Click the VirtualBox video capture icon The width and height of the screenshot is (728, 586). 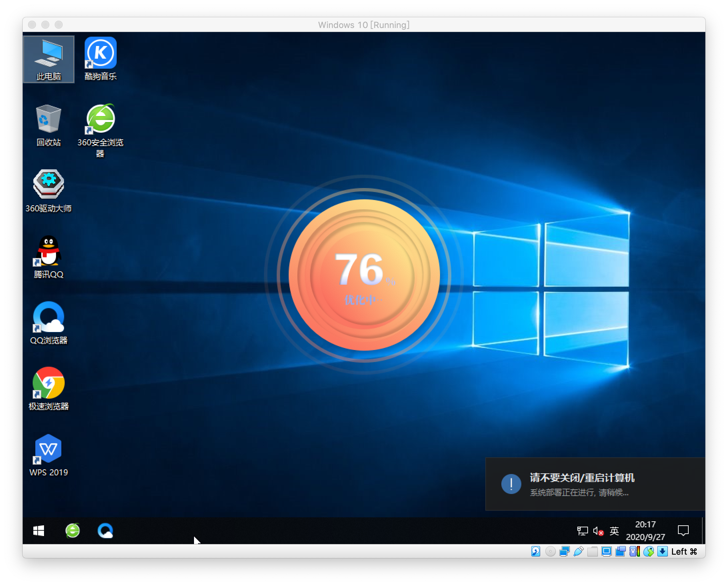[620, 551]
